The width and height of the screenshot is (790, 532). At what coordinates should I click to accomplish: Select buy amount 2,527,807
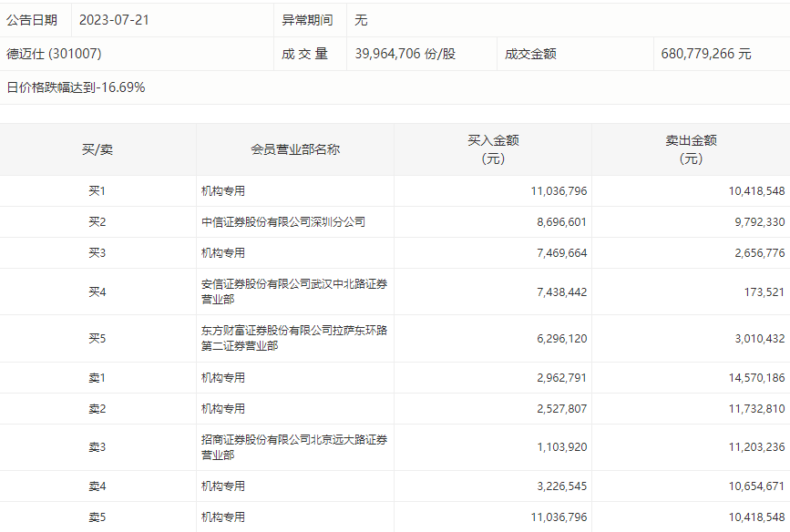pyautogui.click(x=562, y=409)
